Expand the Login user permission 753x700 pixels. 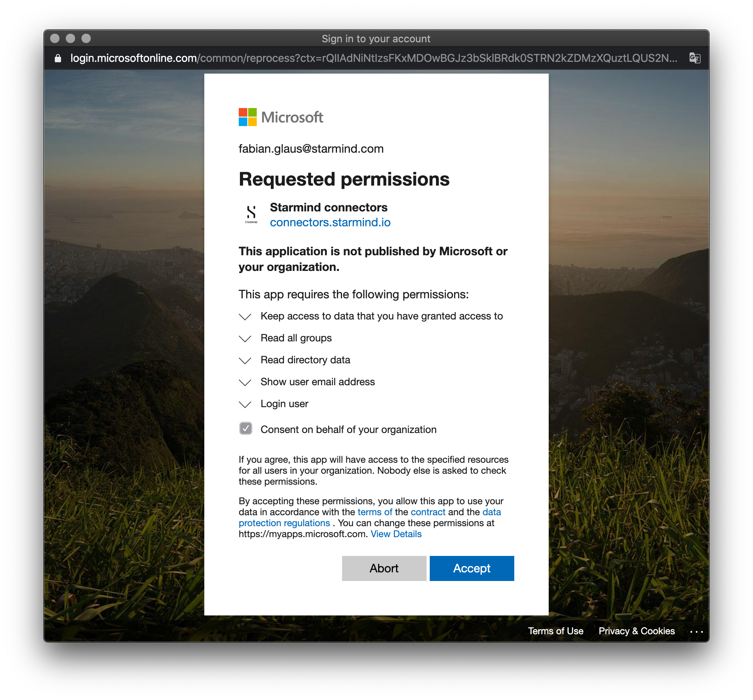pyautogui.click(x=245, y=404)
